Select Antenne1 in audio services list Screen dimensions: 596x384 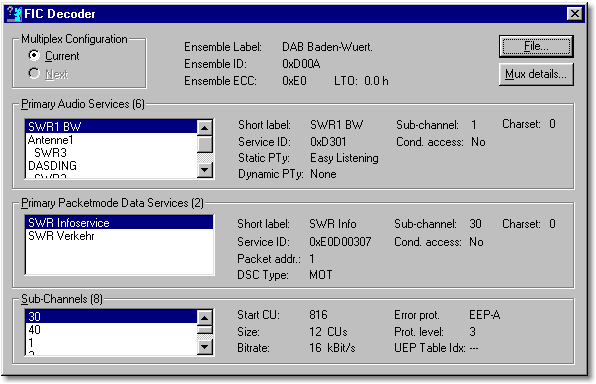pos(111,140)
